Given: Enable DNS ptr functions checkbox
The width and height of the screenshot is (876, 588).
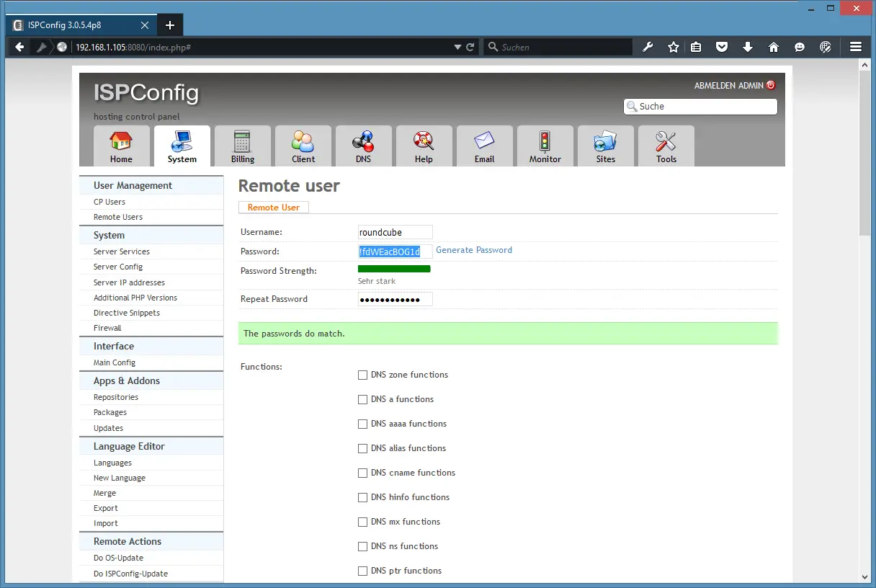Looking at the screenshot, I should pyautogui.click(x=363, y=571).
